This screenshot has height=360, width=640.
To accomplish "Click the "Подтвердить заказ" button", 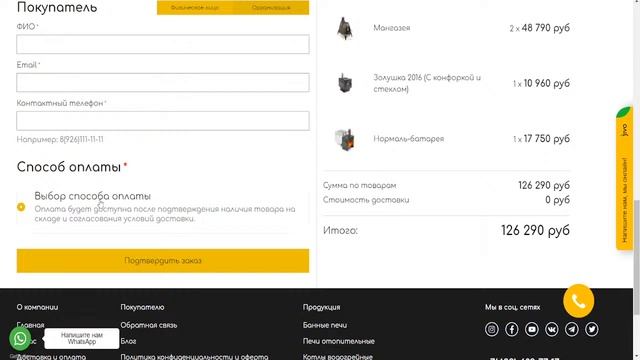I will (163, 260).
